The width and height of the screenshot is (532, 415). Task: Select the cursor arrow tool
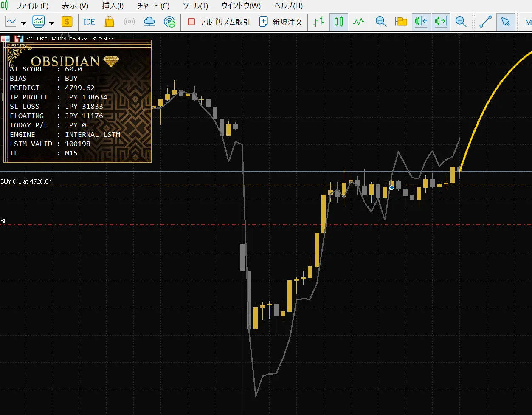pos(505,22)
